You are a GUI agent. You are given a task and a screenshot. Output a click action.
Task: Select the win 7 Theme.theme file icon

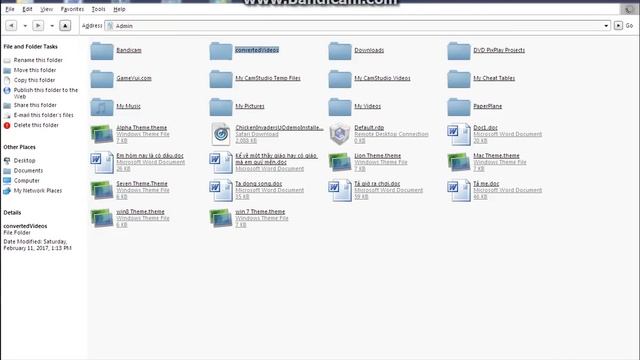(x=221, y=218)
